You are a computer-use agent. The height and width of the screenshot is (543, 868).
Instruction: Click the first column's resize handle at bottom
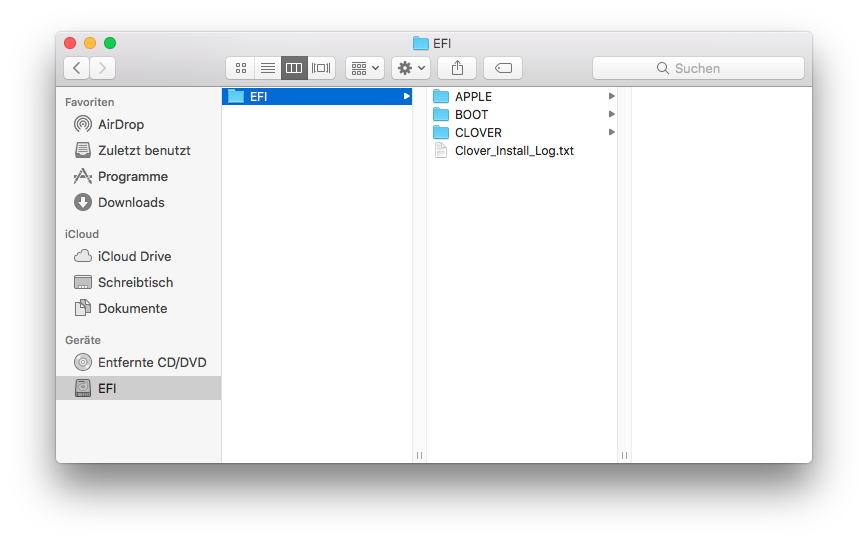(x=420, y=455)
